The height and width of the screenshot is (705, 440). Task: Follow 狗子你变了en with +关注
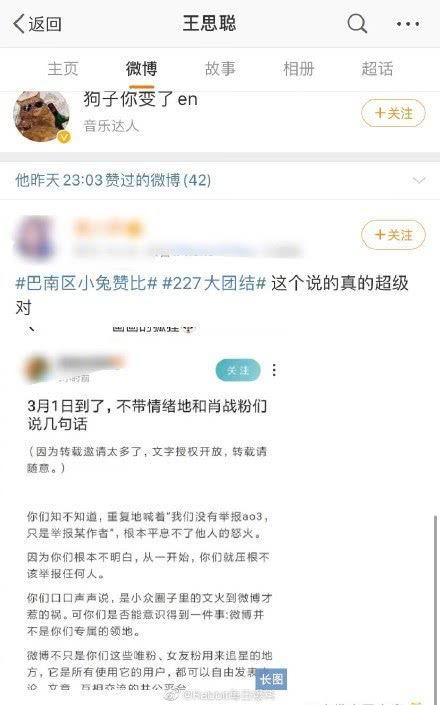coord(393,113)
